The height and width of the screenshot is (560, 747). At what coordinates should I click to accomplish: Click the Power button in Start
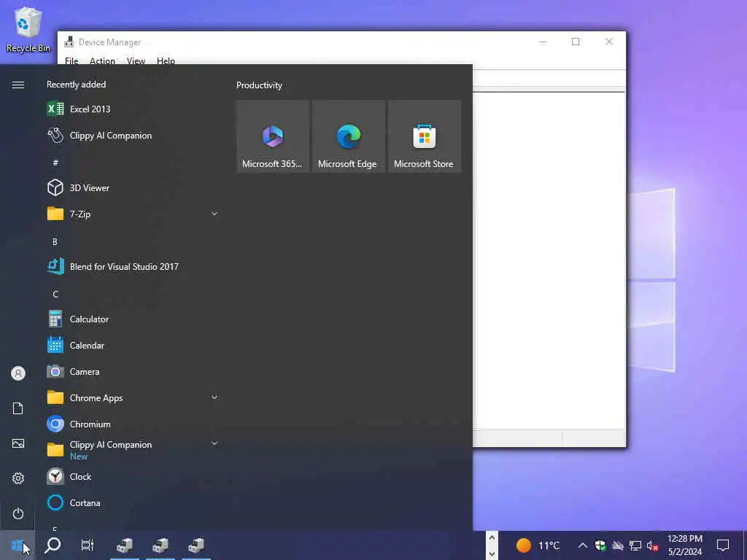[18, 513]
